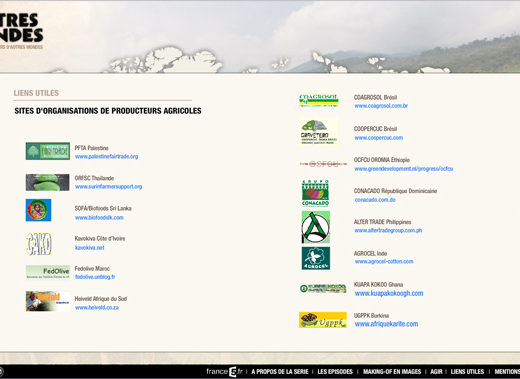The image size is (520, 379).
Task: Click the green COAGROSOL logo
Action: 319,100
